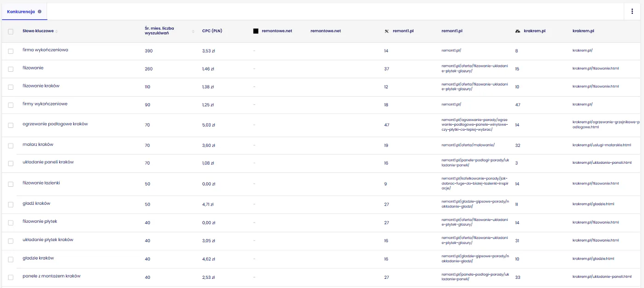Click keyword ogrzewanie podłogowe kraków
Viewport: 644px width, 288px height.
[55, 124]
